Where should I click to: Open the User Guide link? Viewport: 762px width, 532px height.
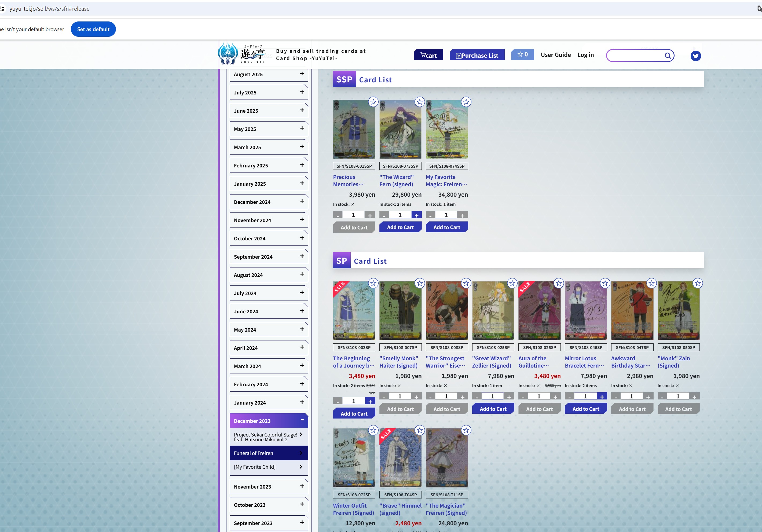pyautogui.click(x=556, y=55)
